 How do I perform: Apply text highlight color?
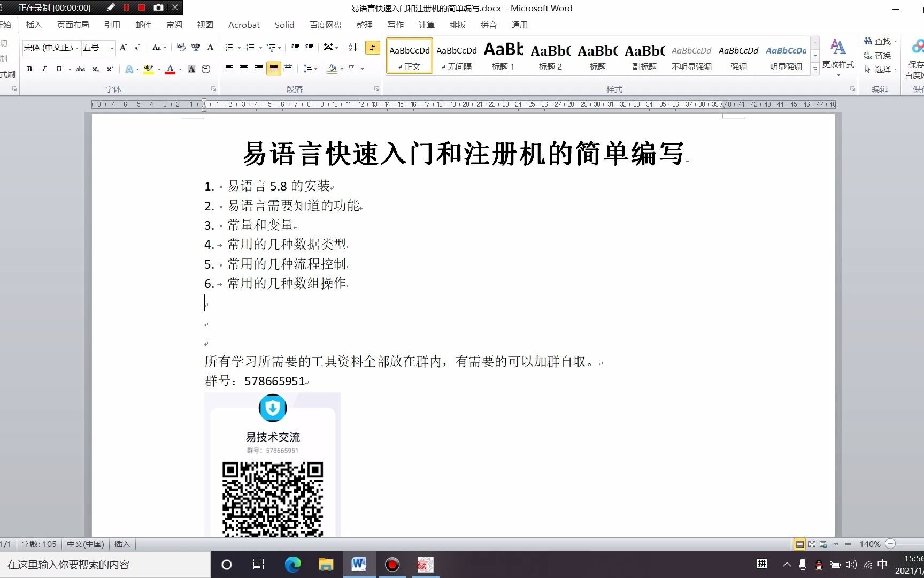click(x=149, y=69)
